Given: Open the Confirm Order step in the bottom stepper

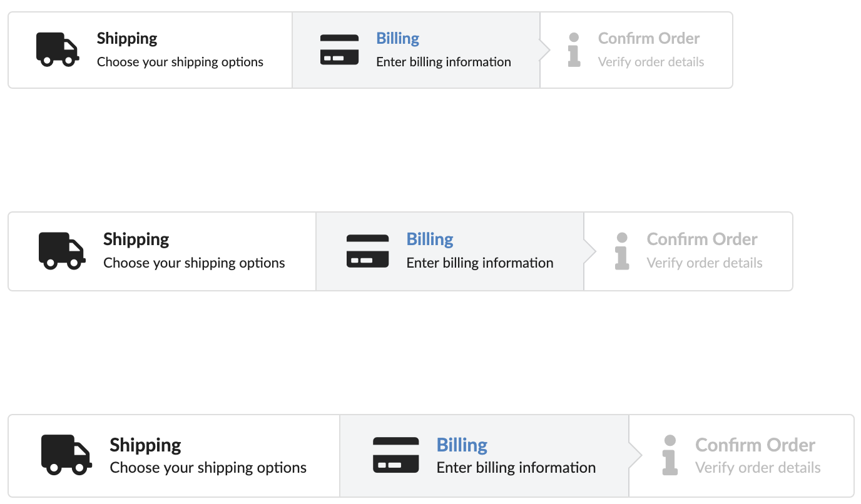Looking at the screenshot, I should tap(741, 456).
